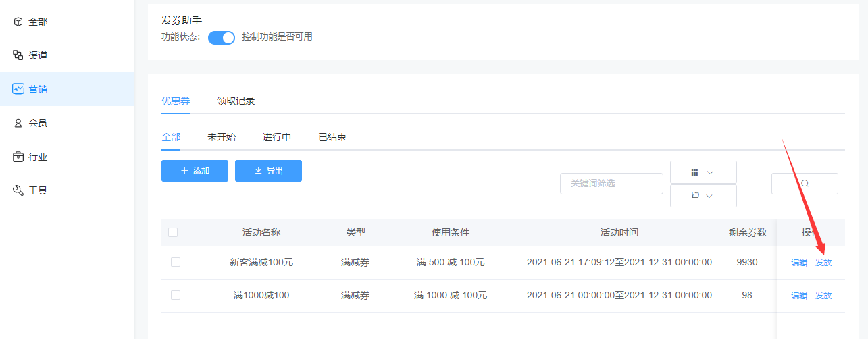Filter by 已结束 tab
Viewport: 868px width, 339px height.
click(332, 137)
